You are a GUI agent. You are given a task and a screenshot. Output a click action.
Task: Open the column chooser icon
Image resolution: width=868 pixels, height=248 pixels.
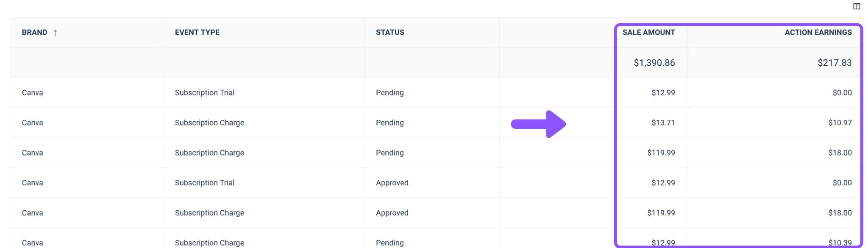(857, 6)
